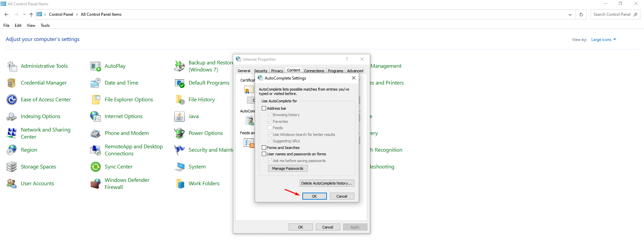Click the Manage Passwords button

(288, 168)
